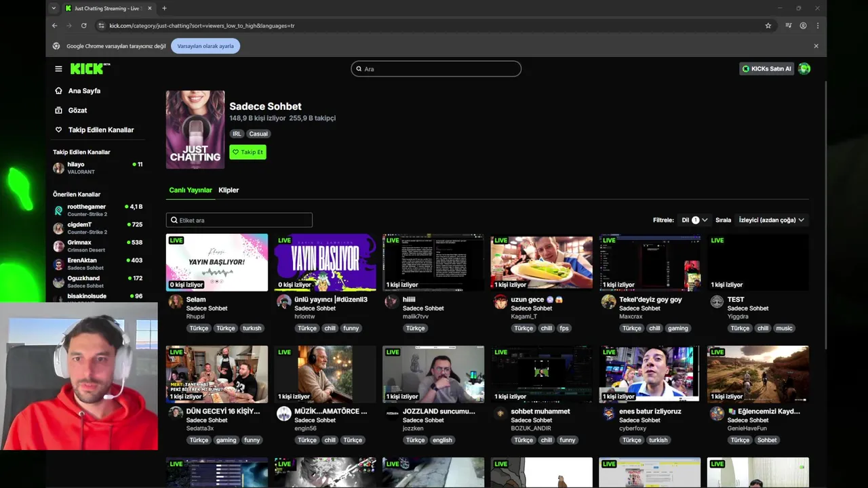Image resolution: width=868 pixels, height=488 pixels.
Task: Open the Selam stream thumbnail
Action: tap(217, 262)
